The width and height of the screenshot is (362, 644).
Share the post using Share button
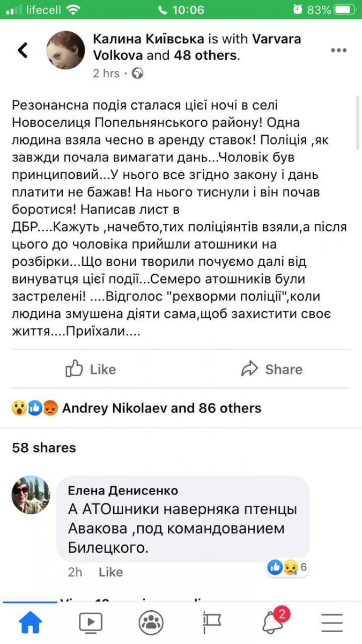point(271,369)
